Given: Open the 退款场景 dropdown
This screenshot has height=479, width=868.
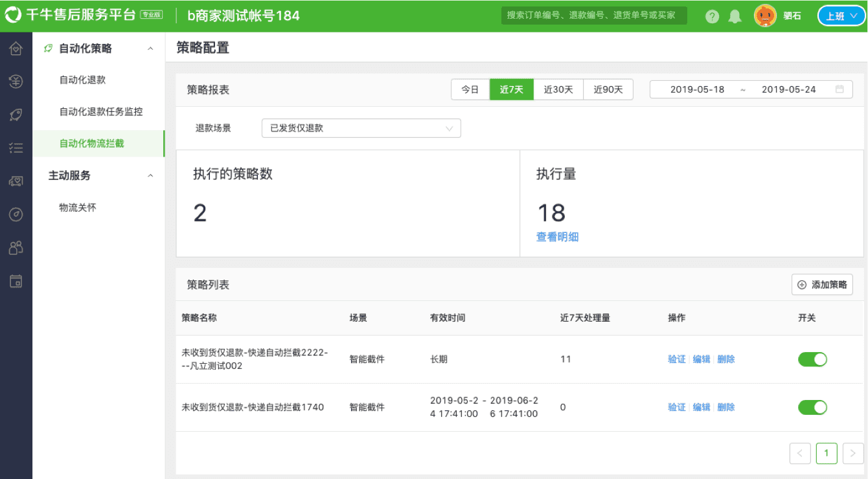Looking at the screenshot, I should coord(361,128).
